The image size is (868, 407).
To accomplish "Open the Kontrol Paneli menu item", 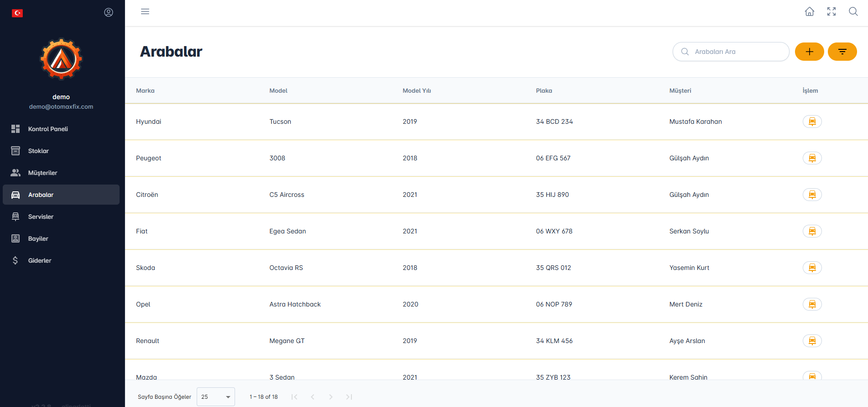I will (x=61, y=129).
